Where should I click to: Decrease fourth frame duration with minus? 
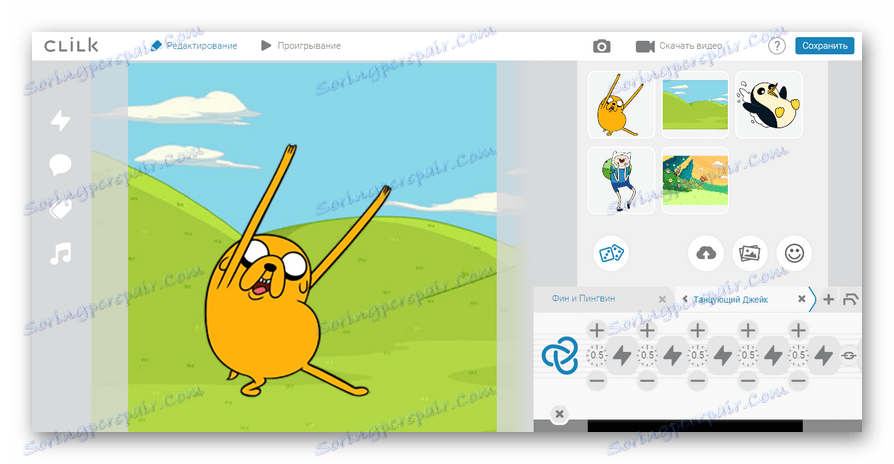click(748, 381)
